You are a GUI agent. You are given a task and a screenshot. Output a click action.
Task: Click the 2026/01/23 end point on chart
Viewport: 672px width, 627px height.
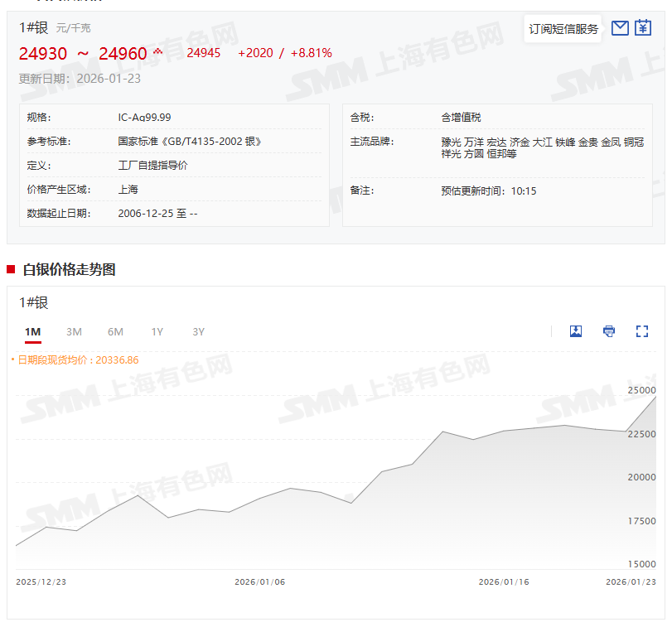(655, 398)
